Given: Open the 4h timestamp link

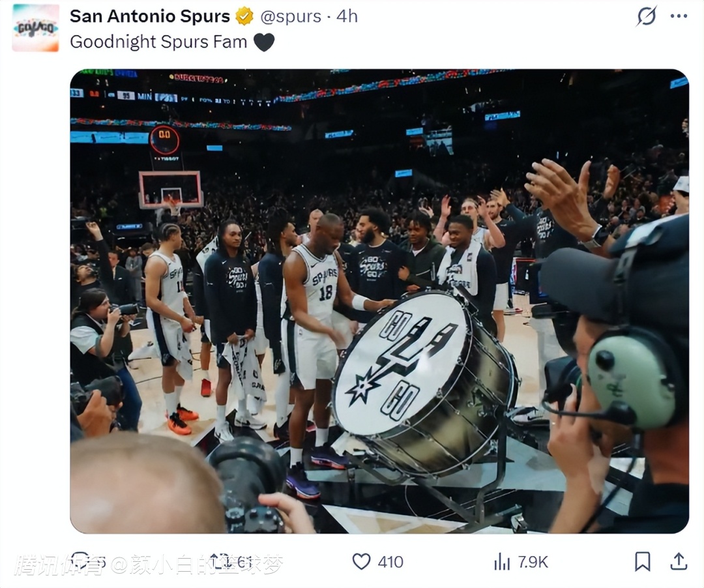Looking at the screenshot, I should pyautogui.click(x=347, y=16).
